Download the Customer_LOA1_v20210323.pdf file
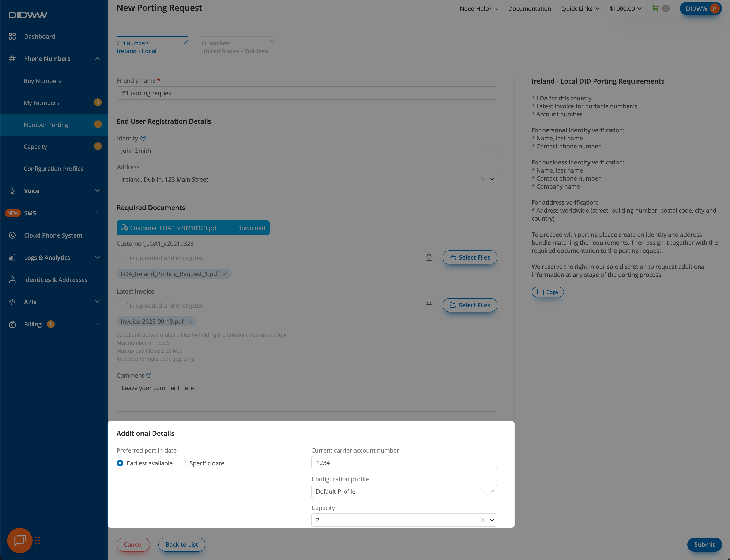This screenshot has width=730, height=560. (x=251, y=228)
